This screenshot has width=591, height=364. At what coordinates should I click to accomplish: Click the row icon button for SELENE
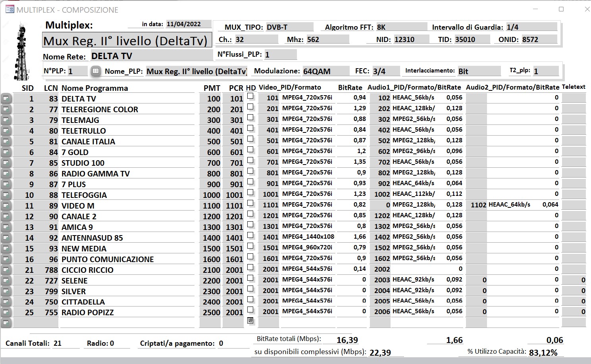6,280
